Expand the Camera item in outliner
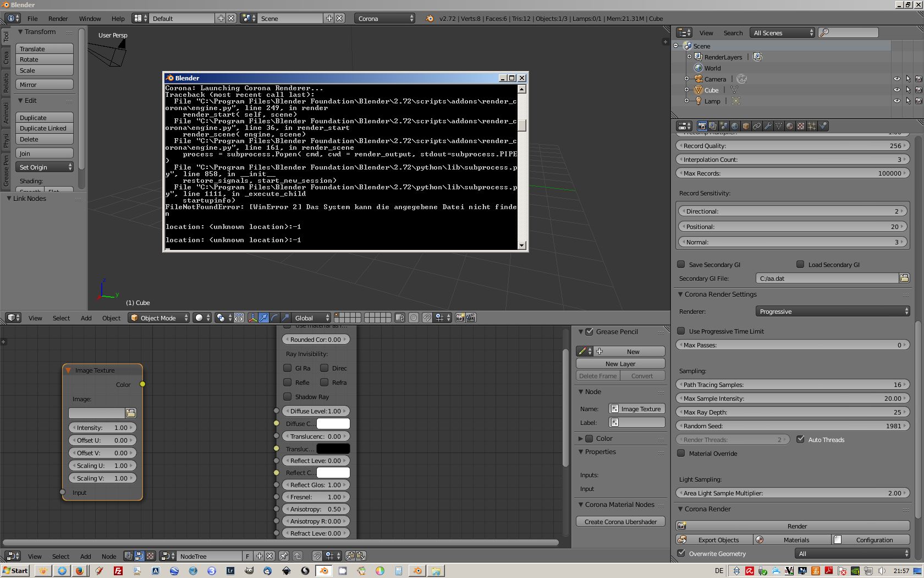The height and width of the screenshot is (578, 924). (686, 79)
